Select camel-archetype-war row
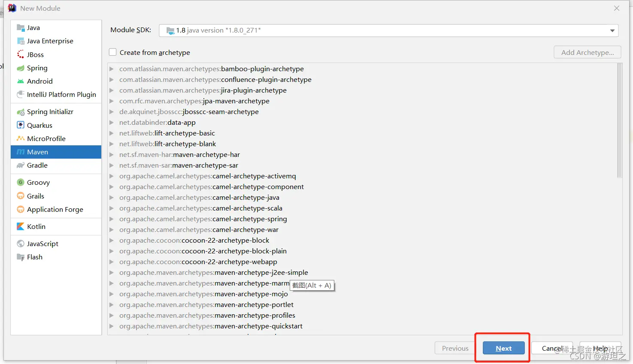Image resolution: width=633 pixels, height=364 pixels. pyautogui.click(x=363, y=230)
